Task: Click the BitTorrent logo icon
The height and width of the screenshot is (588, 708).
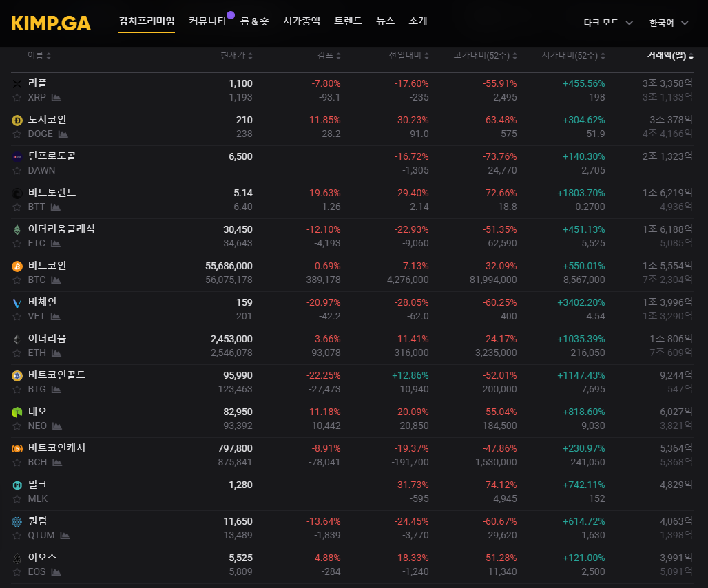Action: pyautogui.click(x=17, y=193)
